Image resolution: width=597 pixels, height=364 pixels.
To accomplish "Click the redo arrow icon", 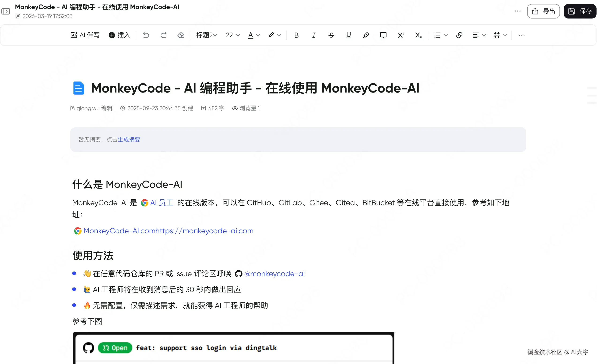I will pos(163,35).
